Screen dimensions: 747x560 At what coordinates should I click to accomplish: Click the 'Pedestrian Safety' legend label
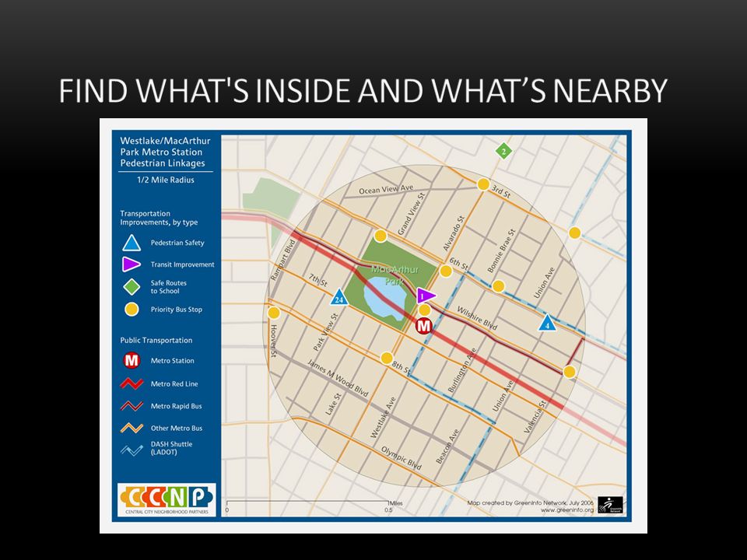coord(177,243)
